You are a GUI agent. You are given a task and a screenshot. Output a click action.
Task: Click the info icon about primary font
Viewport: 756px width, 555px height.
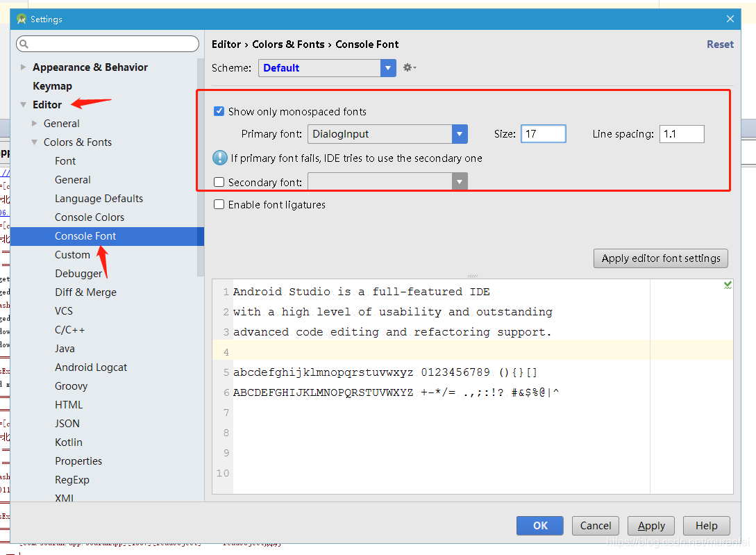tap(220, 158)
